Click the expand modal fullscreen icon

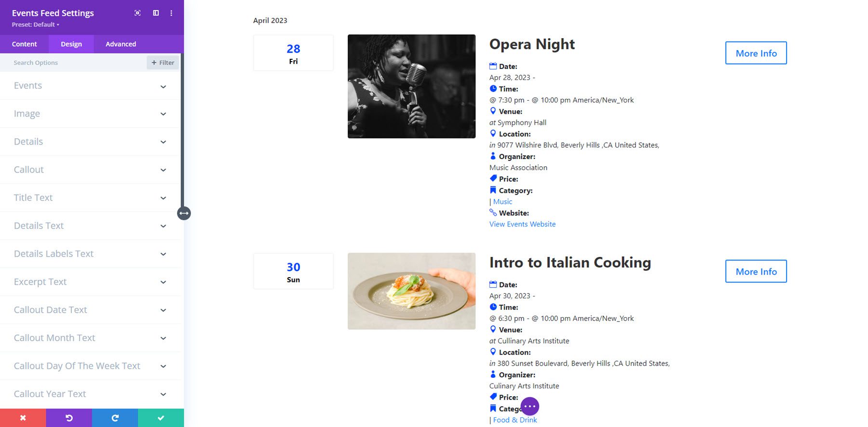[x=137, y=13]
